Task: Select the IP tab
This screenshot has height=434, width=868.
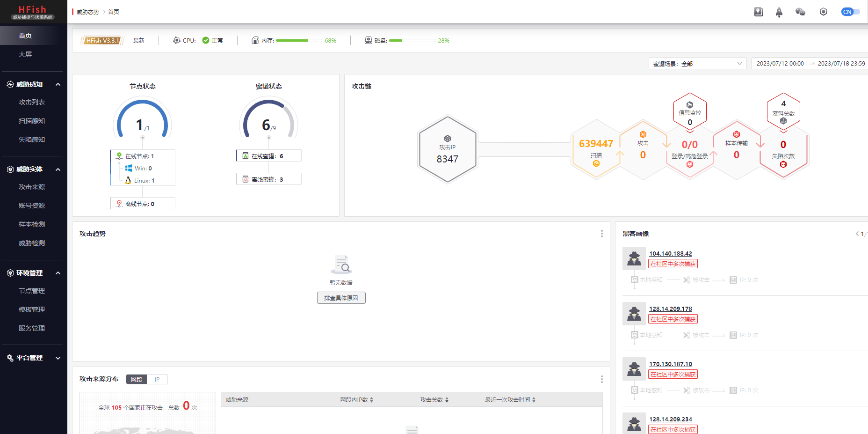Action: [157, 379]
